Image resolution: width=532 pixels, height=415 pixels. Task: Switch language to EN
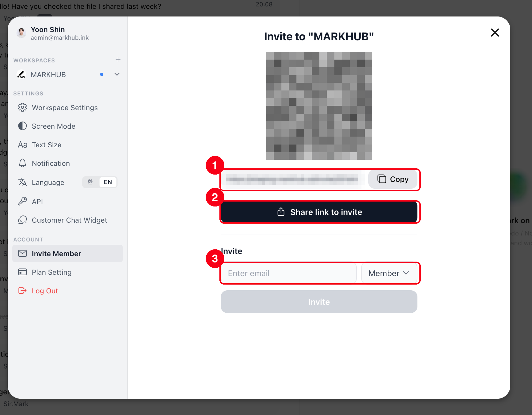108,182
